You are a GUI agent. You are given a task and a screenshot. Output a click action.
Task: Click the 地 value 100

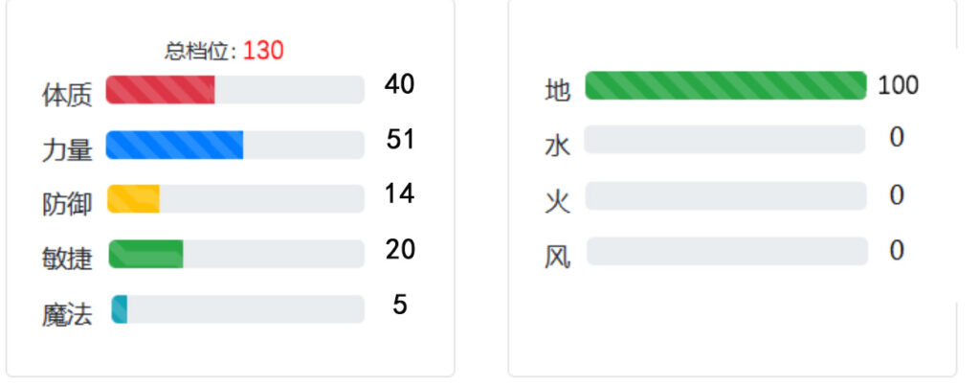898,85
